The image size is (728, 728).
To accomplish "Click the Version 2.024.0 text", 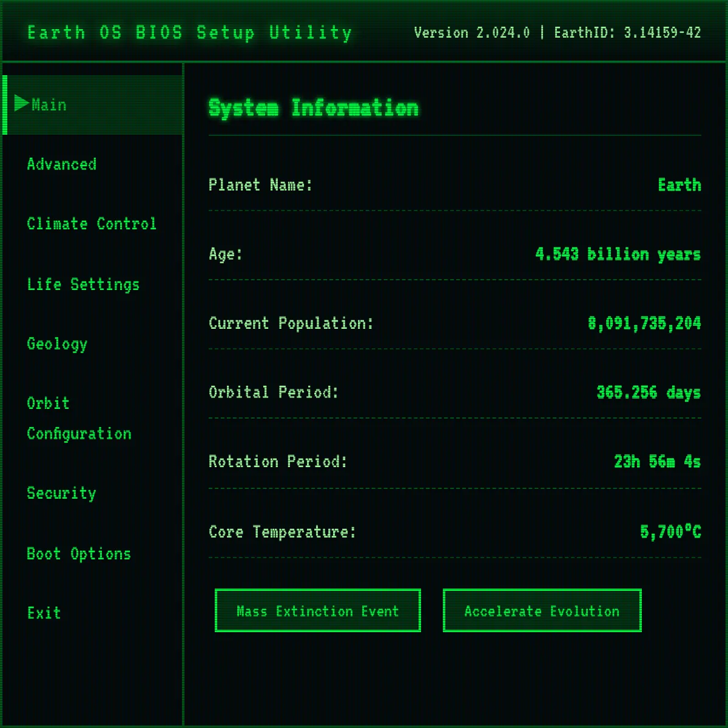I will pyautogui.click(x=472, y=33).
